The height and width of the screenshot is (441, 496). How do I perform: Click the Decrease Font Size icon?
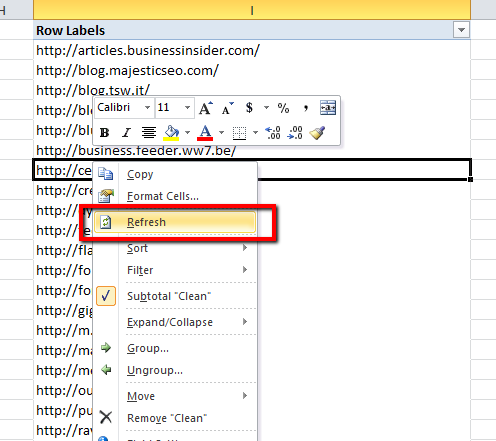pos(228,108)
